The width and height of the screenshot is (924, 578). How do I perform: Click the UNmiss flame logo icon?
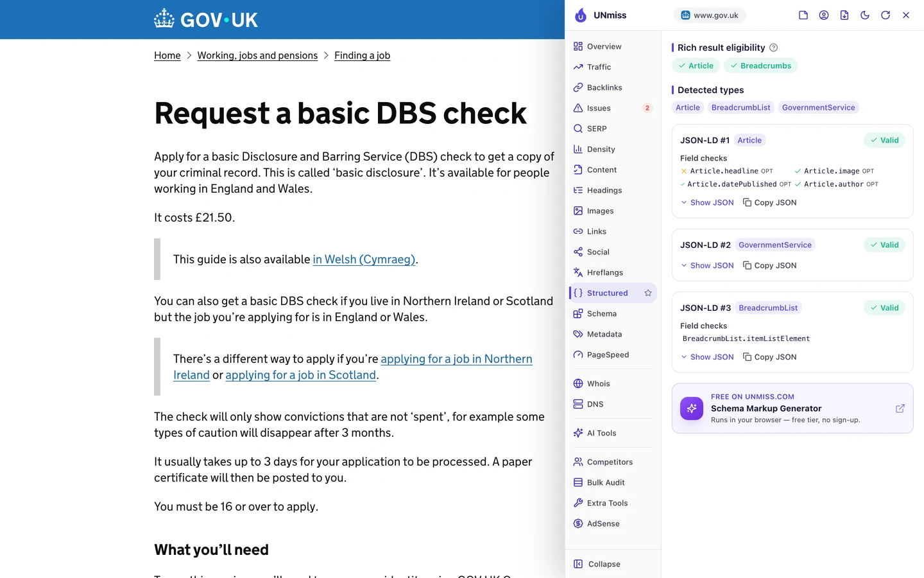click(581, 15)
